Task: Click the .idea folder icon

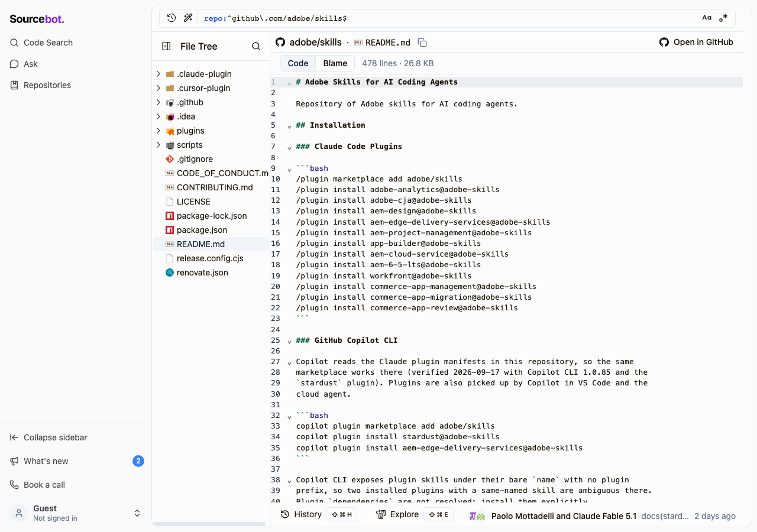Action: 170,116
